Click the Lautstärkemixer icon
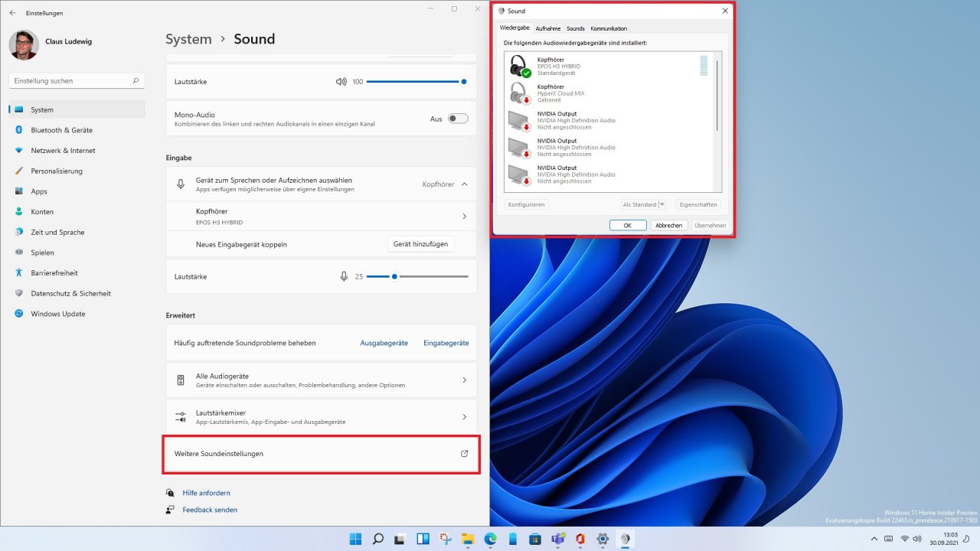This screenshot has height=551, width=980. coord(181,417)
